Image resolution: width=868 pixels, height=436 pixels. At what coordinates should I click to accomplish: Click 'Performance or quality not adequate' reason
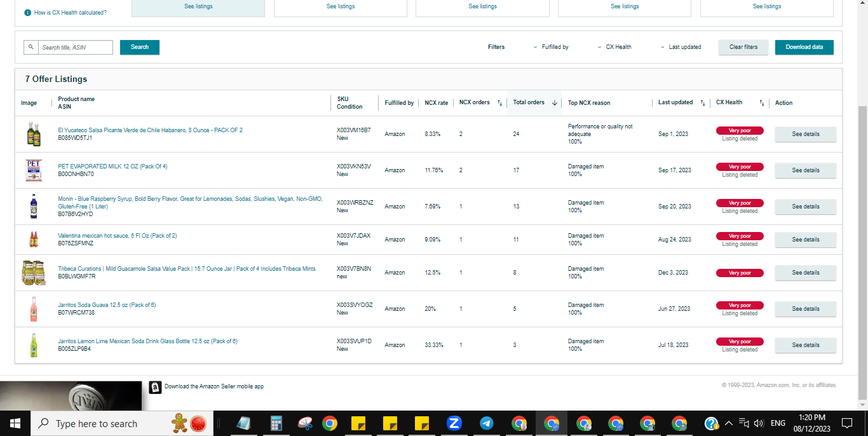point(600,130)
